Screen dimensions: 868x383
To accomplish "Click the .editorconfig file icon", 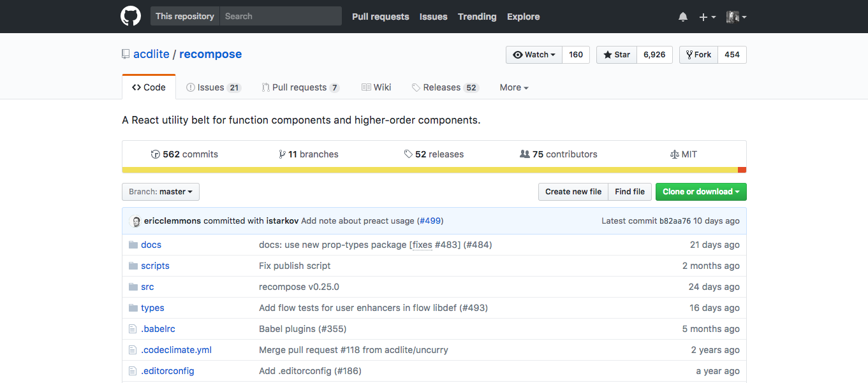I will [x=133, y=371].
